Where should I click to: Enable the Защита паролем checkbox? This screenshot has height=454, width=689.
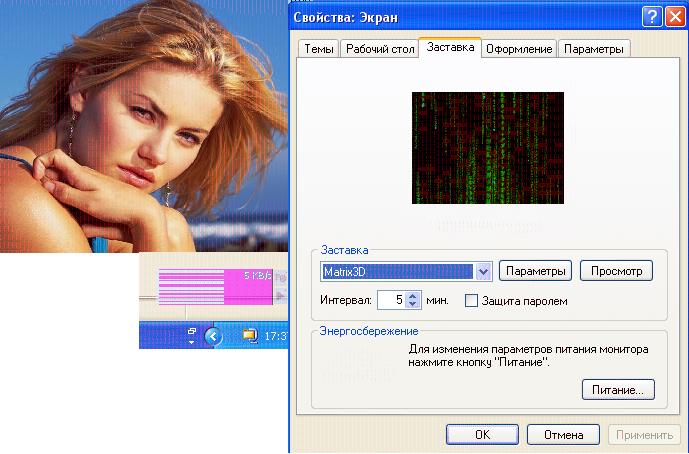pos(471,301)
